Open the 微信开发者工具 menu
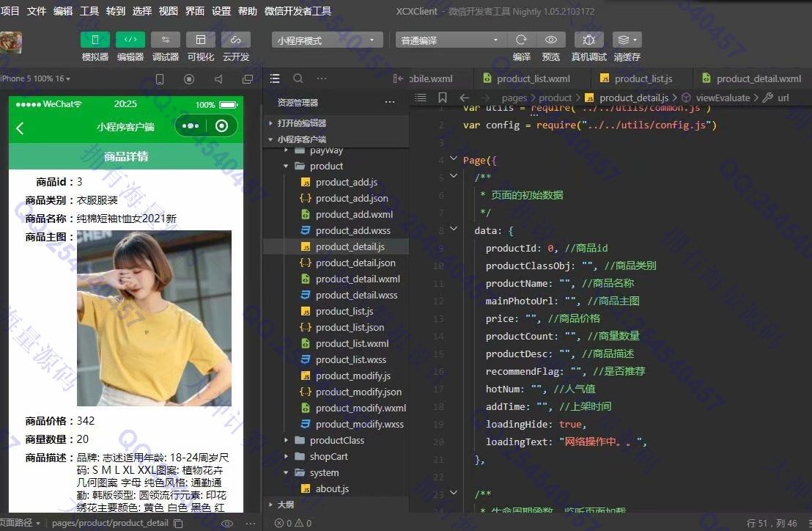This screenshot has height=531, width=812. 298,11
